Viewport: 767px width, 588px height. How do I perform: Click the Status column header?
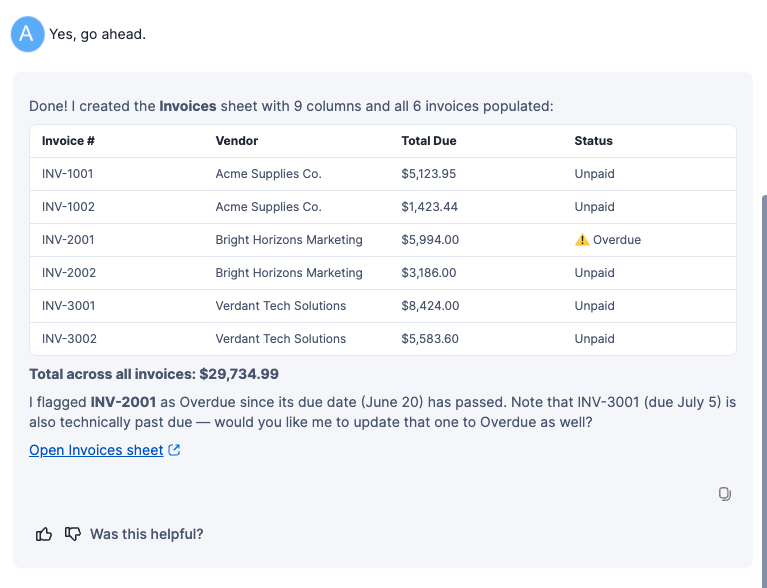pos(593,141)
